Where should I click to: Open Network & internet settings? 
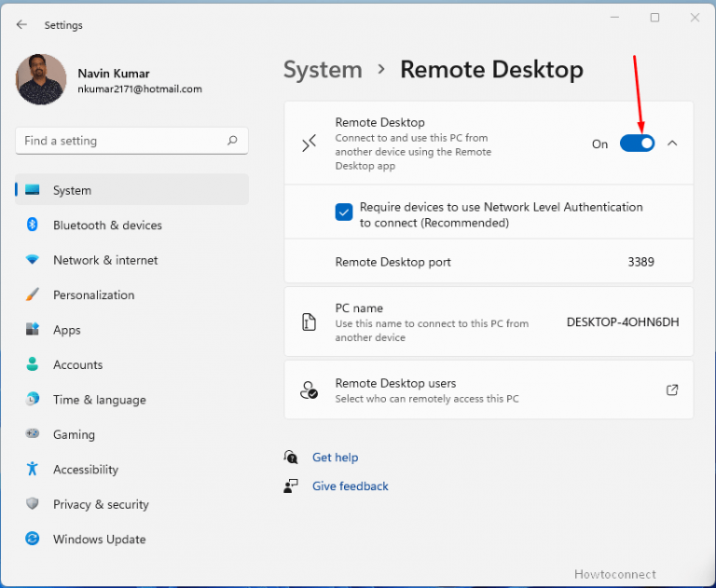(x=131, y=260)
